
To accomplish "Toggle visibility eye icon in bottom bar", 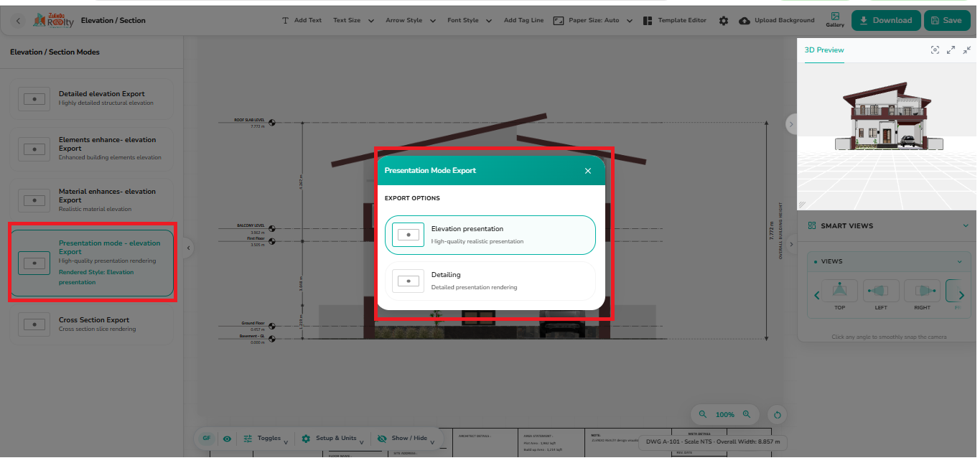I will (227, 439).
